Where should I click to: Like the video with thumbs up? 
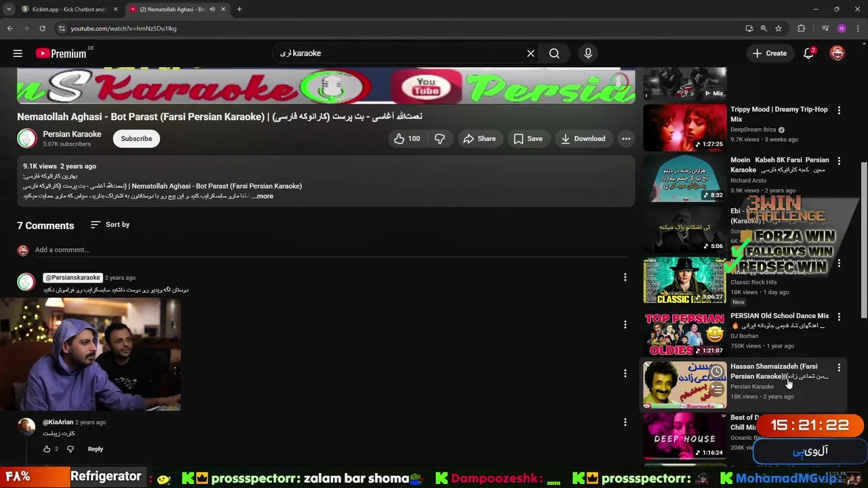[x=406, y=138]
